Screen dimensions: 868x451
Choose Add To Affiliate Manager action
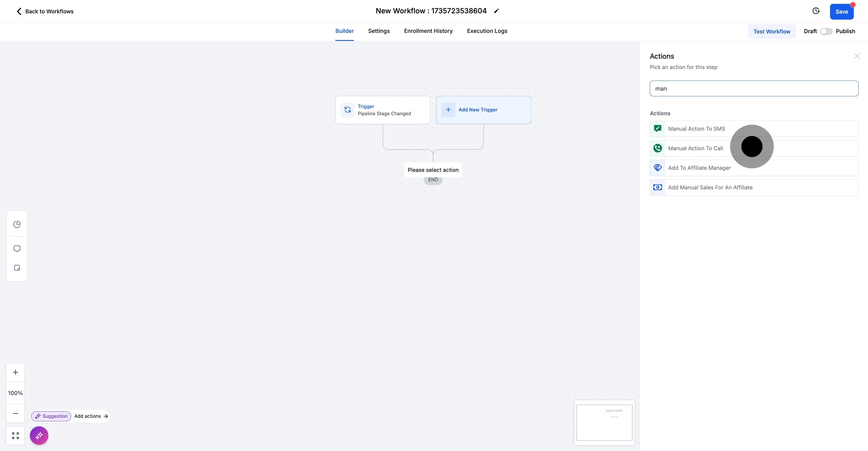pyautogui.click(x=699, y=168)
